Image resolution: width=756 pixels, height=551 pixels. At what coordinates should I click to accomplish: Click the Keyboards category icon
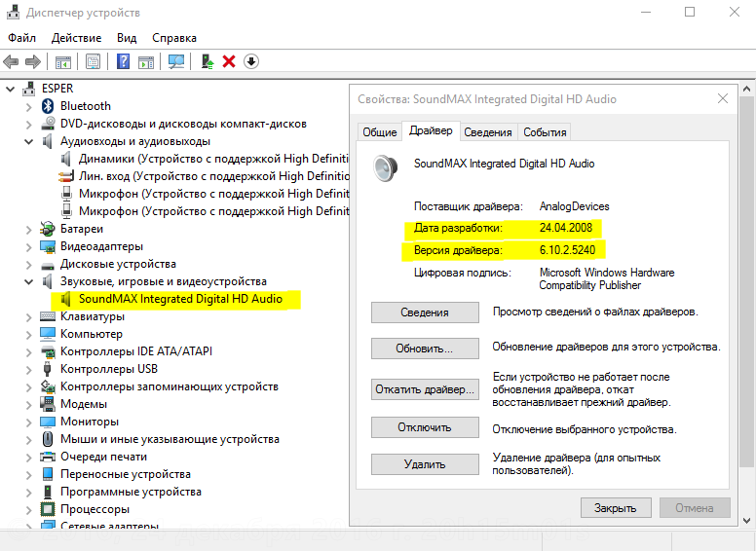point(48,316)
